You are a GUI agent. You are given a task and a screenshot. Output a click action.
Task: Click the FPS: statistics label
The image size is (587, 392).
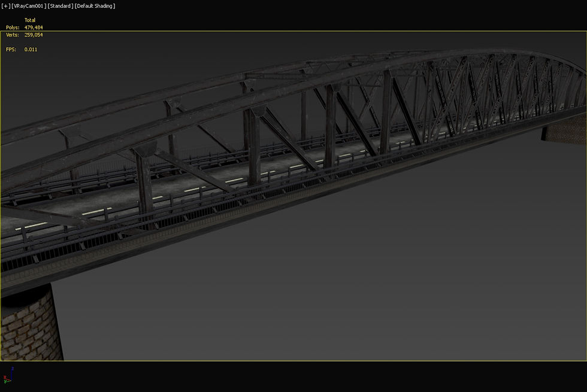click(x=11, y=49)
